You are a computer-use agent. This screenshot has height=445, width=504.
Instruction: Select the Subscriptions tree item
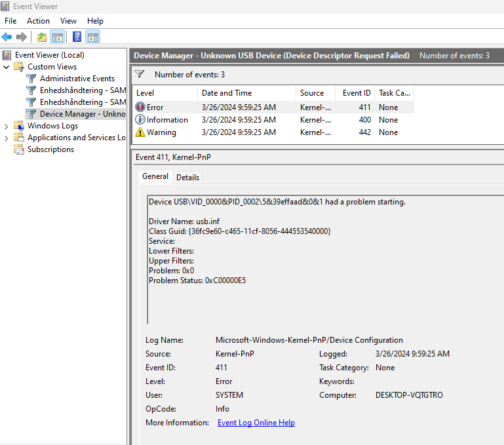point(50,149)
